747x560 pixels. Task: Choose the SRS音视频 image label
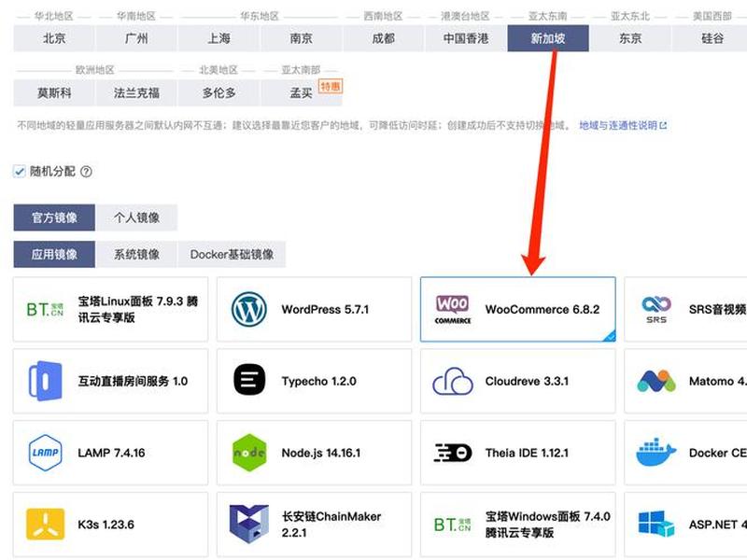[717, 310]
